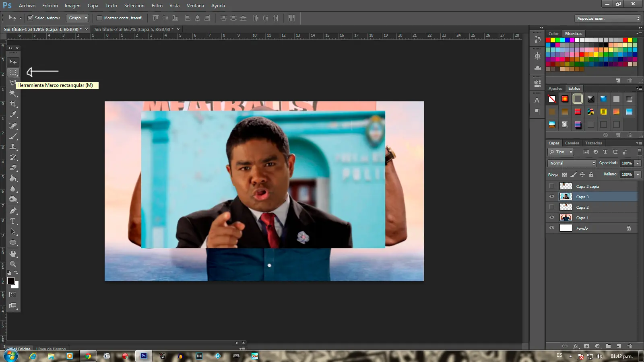
Task: Select the Paint Bucket tool
Action: click(13, 178)
